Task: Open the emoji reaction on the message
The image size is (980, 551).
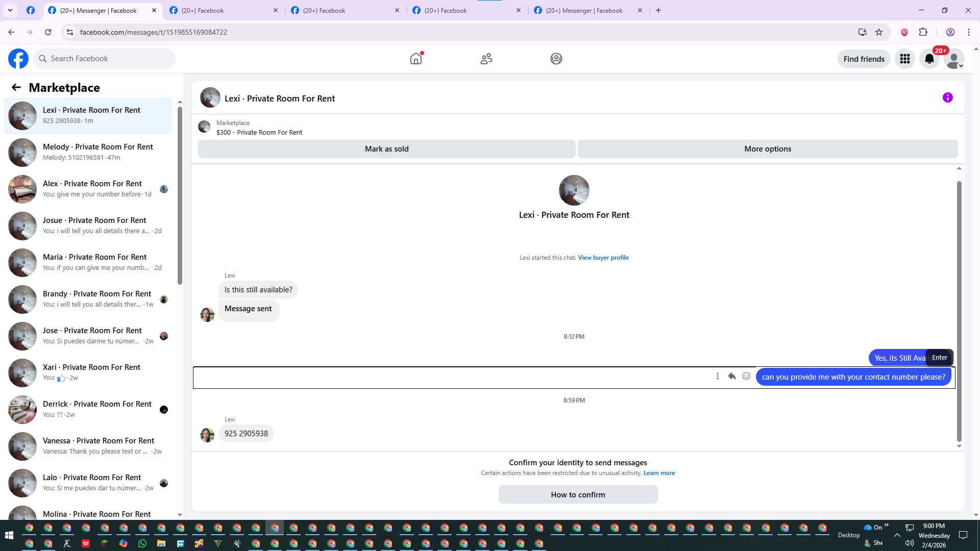Action: point(746,376)
